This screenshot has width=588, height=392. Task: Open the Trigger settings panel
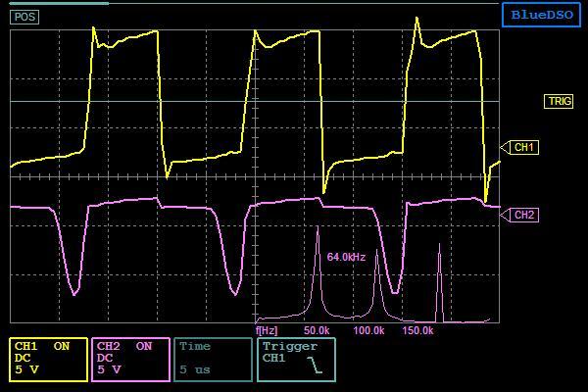[x=296, y=360]
